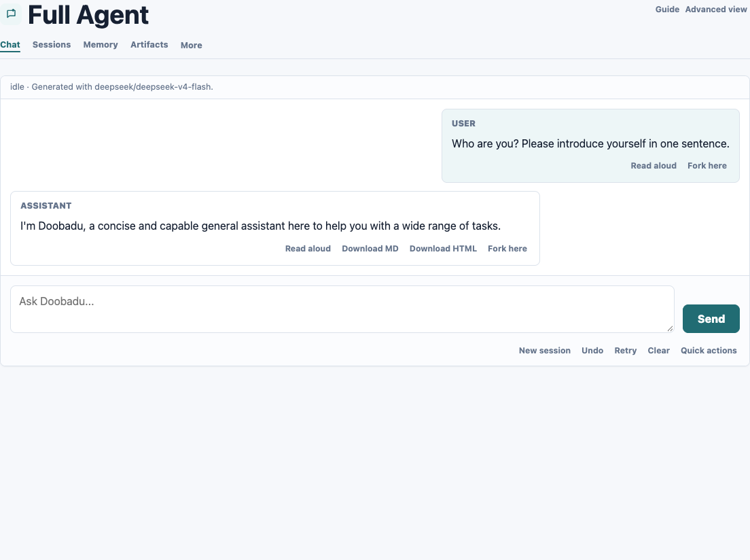
Task: Start a New session
Action: (545, 351)
